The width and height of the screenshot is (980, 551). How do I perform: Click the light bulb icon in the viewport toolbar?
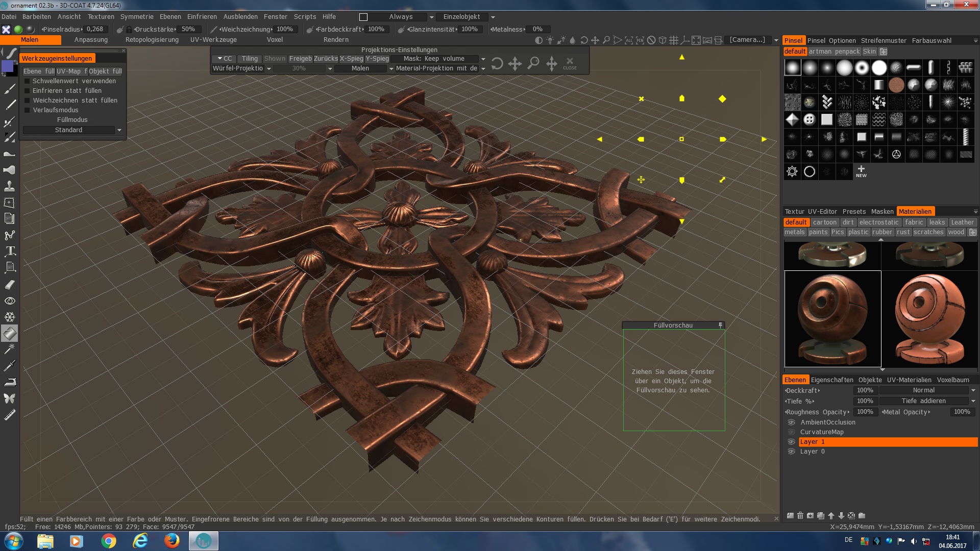pos(550,40)
